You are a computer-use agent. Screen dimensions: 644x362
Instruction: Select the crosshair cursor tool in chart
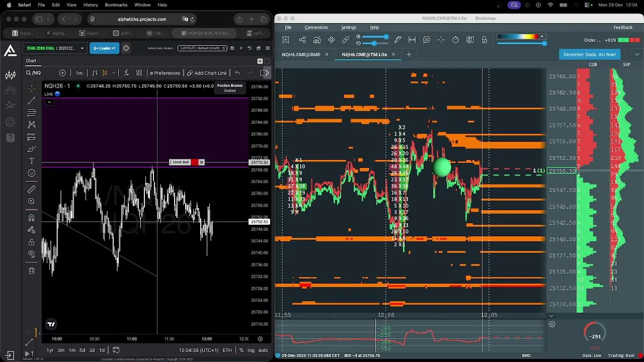[x=31, y=88]
